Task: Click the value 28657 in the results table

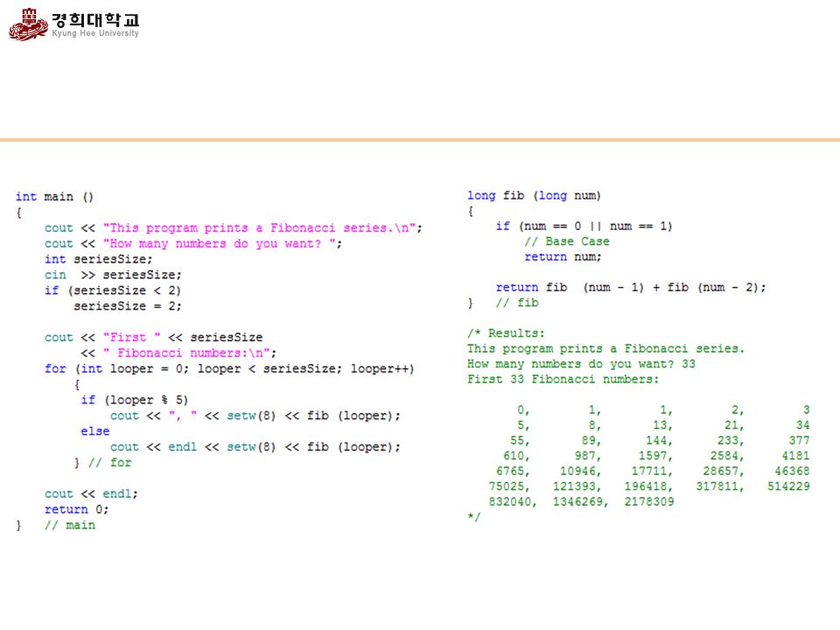Action: click(720, 471)
